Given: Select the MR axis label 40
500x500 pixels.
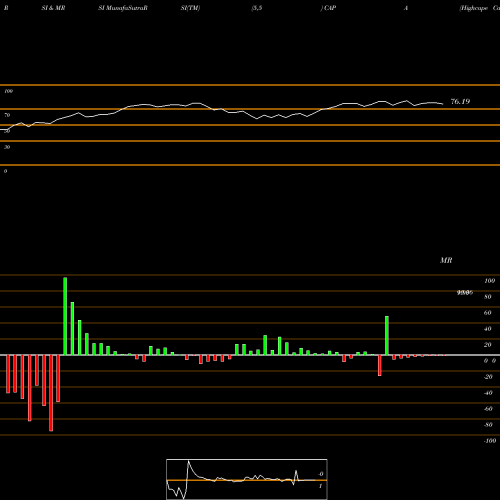Looking at the screenshot, I should (487, 329).
